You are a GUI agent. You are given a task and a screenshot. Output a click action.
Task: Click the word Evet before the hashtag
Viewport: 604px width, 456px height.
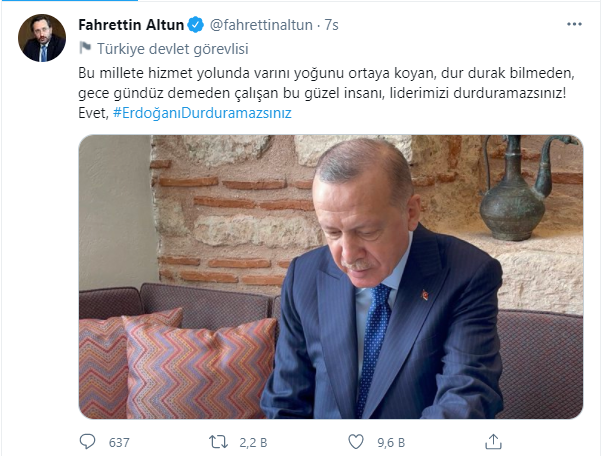pos(94,113)
